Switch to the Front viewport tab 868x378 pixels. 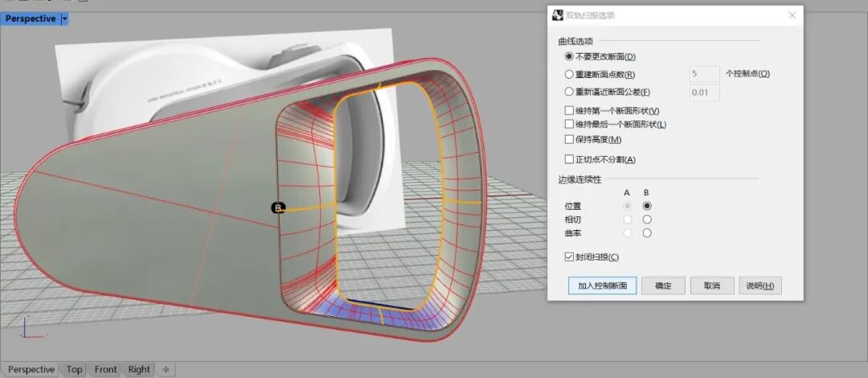[x=106, y=369]
